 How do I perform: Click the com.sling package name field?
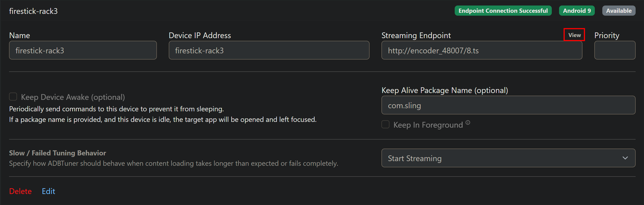(x=508, y=105)
